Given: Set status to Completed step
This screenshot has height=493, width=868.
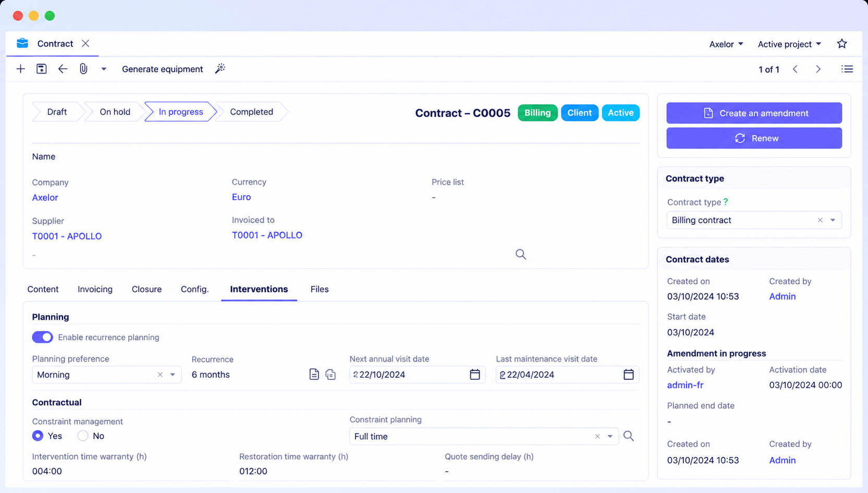Looking at the screenshot, I should point(251,112).
